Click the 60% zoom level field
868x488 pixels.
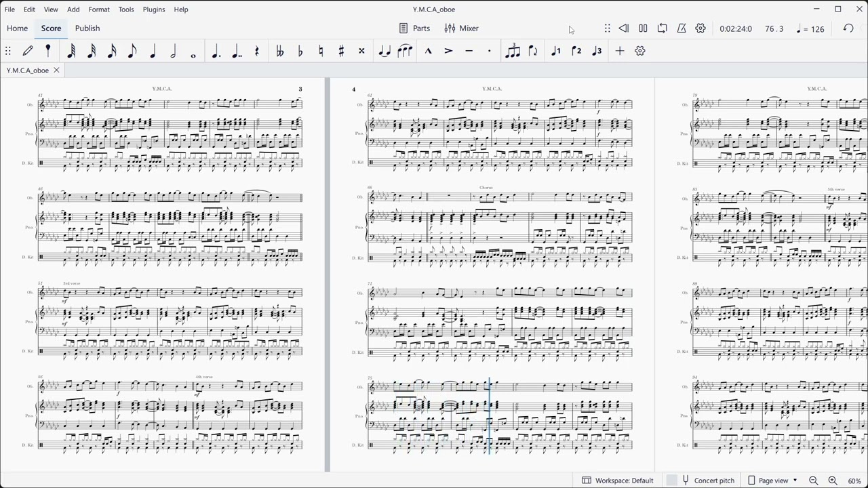coord(854,481)
